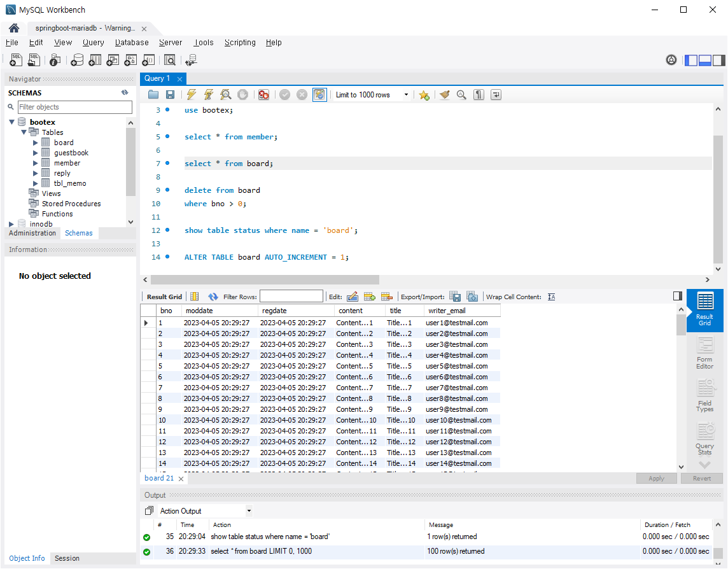
Task: Execute statement under cursor icon
Action: click(209, 95)
